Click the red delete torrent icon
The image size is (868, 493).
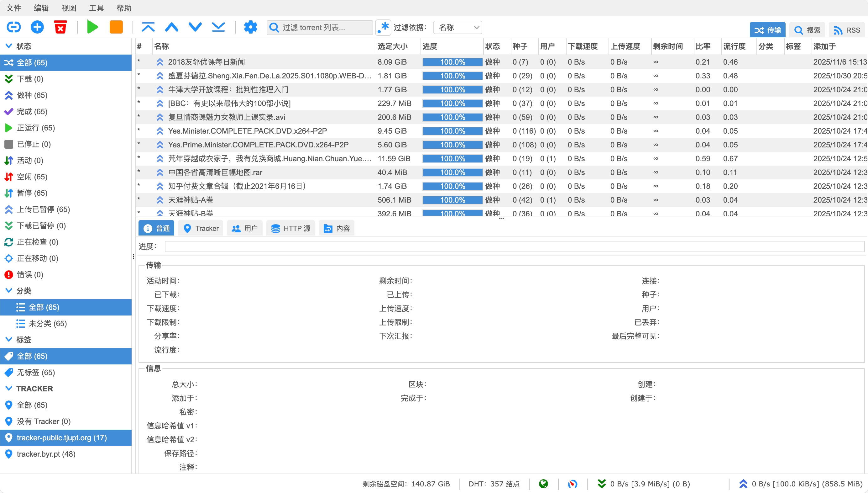click(60, 27)
